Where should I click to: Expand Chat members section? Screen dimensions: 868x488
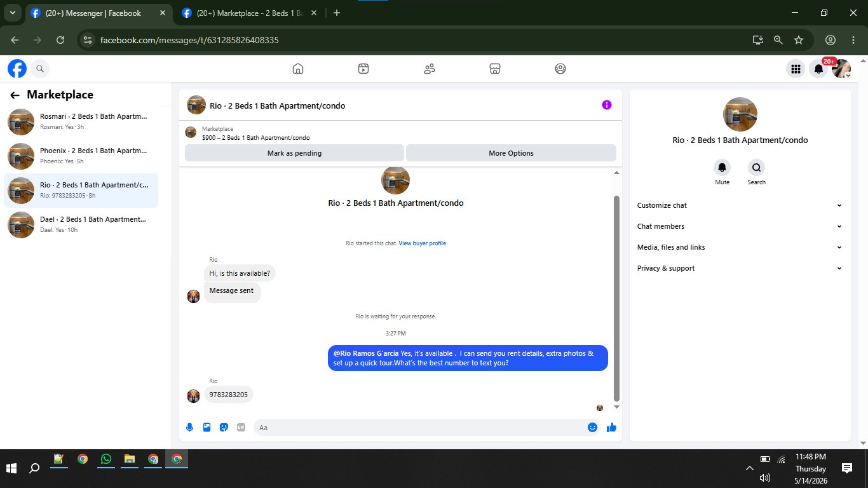[x=740, y=226]
